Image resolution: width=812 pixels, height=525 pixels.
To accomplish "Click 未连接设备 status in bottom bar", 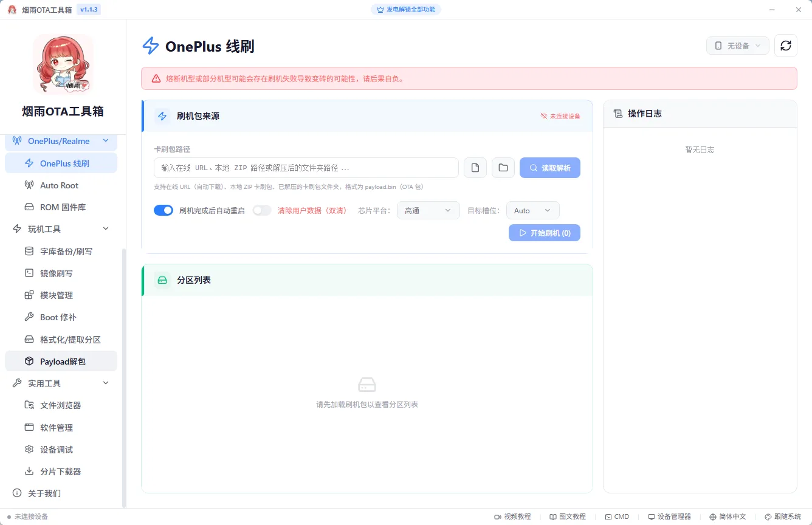I will pyautogui.click(x=28, y=516).
